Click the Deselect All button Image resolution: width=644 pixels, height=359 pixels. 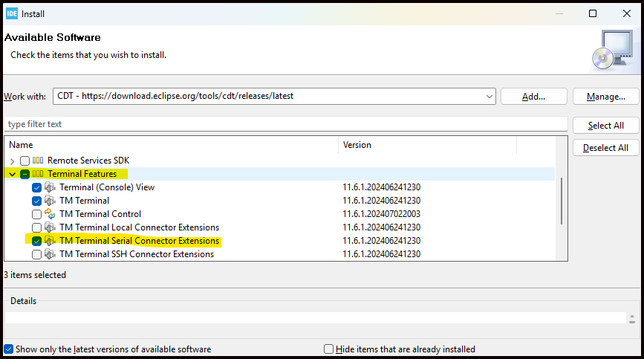coord(606,147)
